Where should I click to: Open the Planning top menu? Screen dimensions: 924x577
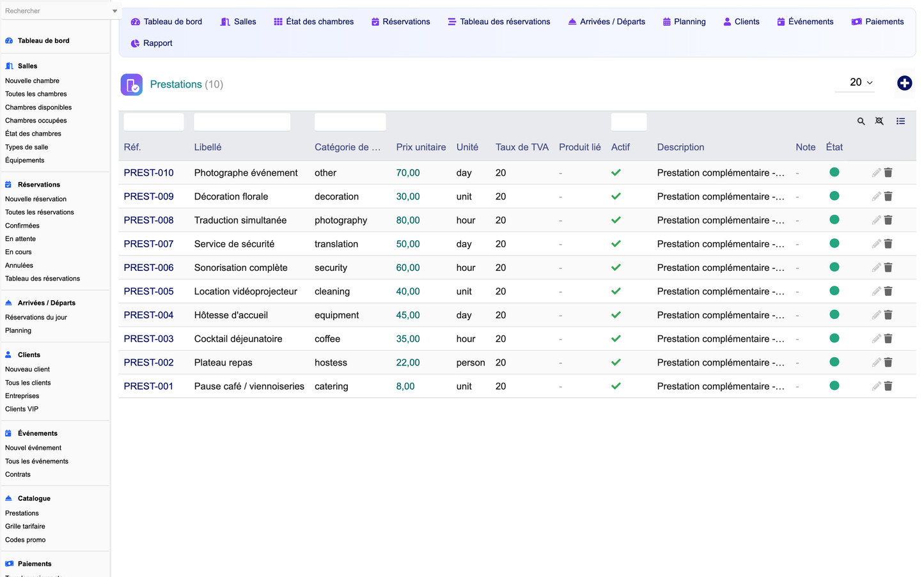(684, 22)
